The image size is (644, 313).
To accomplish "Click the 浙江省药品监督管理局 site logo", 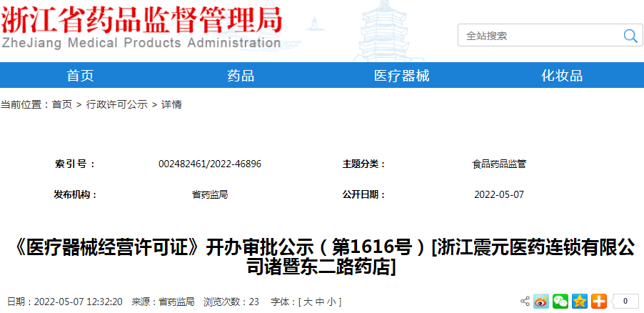I will tap(141, 20).
